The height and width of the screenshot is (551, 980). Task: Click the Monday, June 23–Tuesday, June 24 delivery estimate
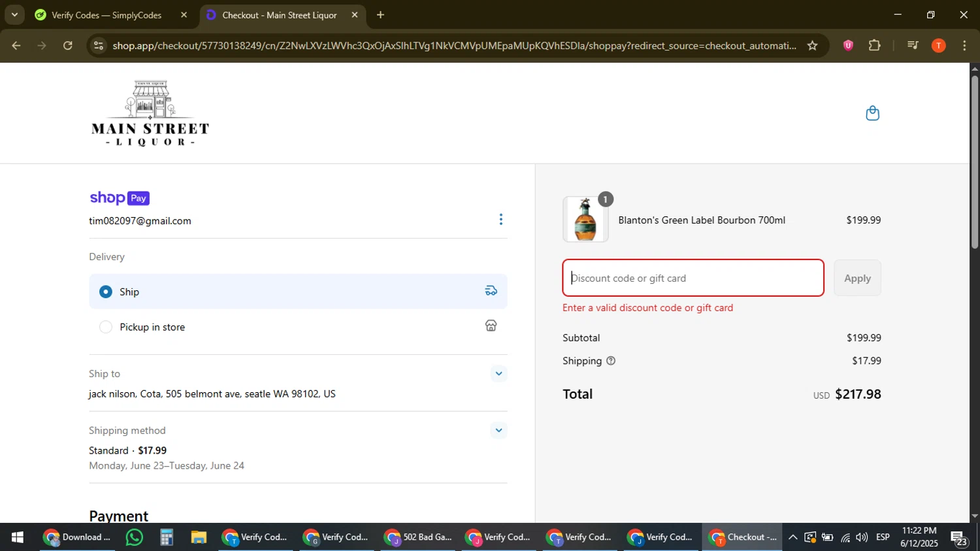coord(167,466)
